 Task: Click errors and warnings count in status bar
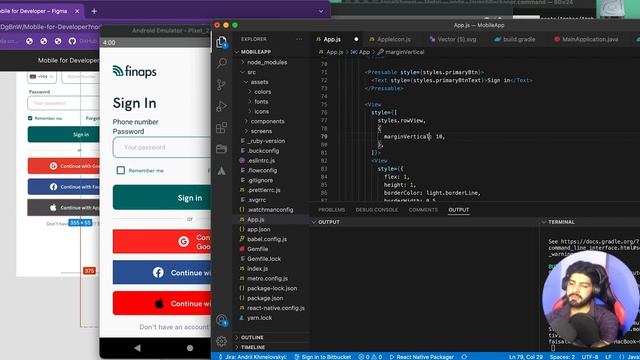370,356
